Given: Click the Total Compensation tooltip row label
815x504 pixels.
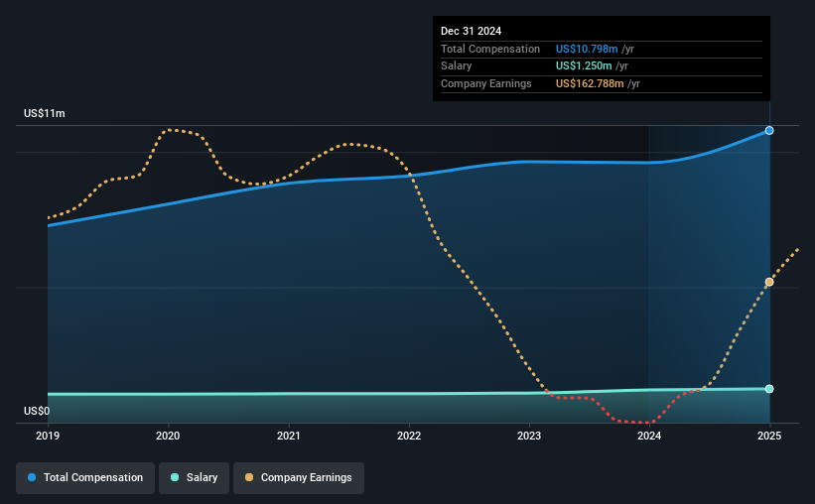Looking at the screenshot, I should click(x=490, y=49).
